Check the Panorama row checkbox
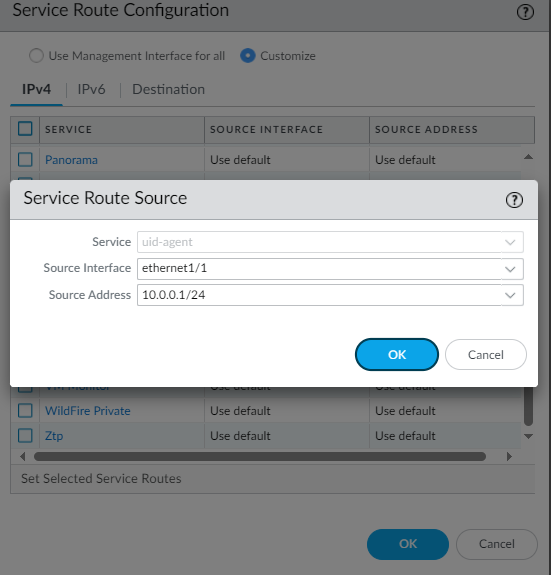 coord(25,160)
